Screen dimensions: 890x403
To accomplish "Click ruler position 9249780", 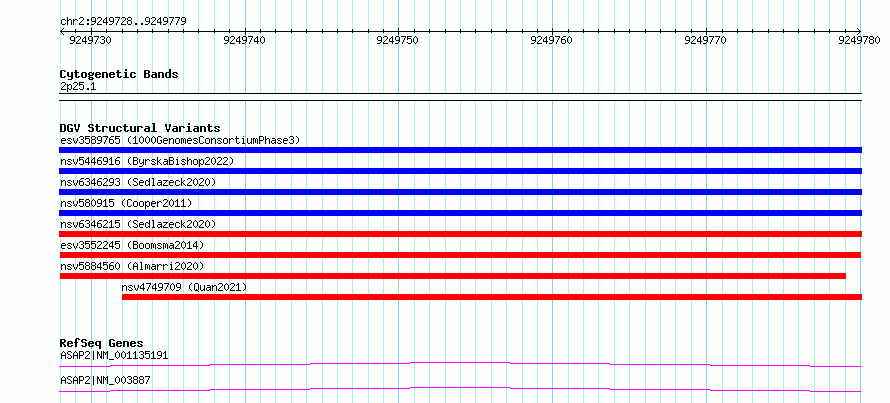I will coord(859,40).
